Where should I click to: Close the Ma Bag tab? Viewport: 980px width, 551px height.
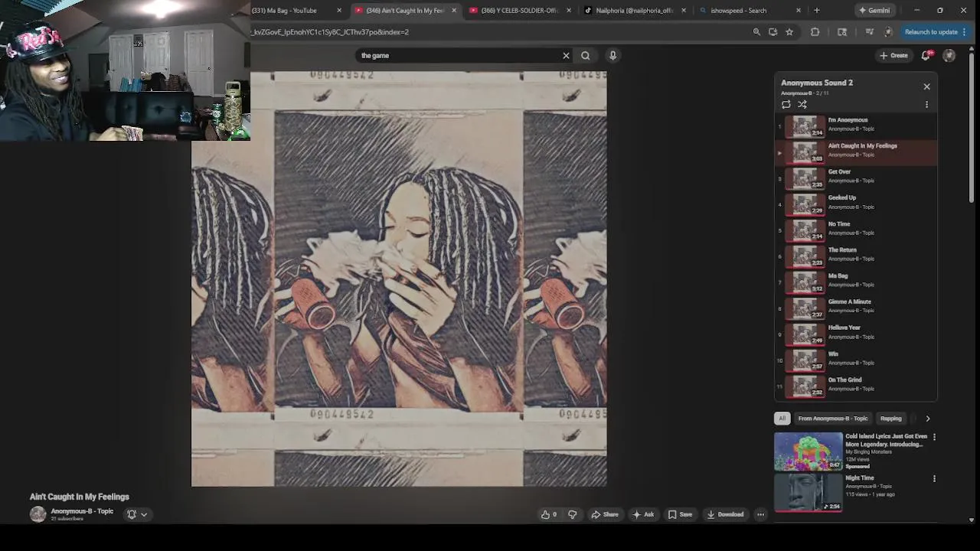[339, 11]
